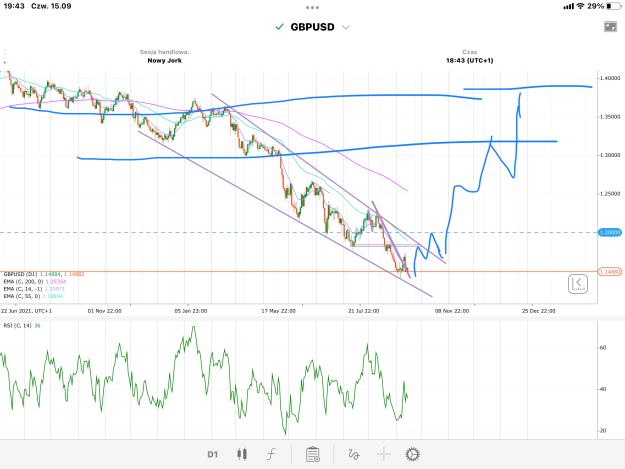
Task: Open the order clipboard icon
Action: (312, 454)
